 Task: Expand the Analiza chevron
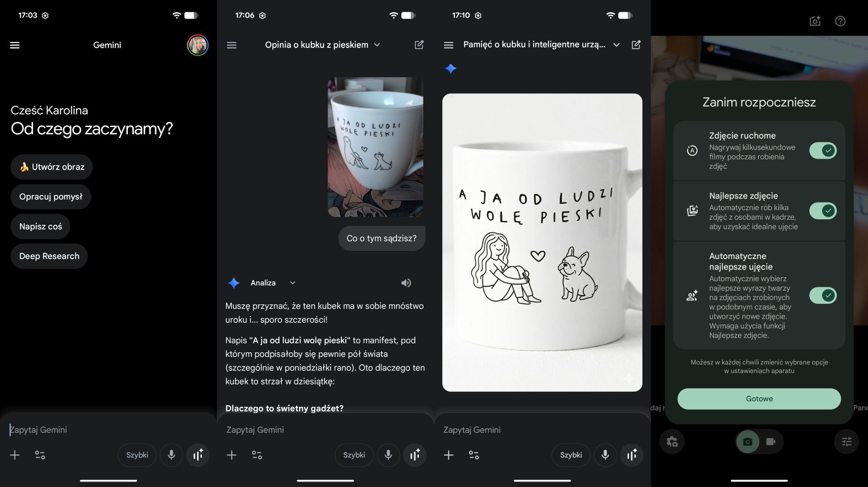coord(292,283)
